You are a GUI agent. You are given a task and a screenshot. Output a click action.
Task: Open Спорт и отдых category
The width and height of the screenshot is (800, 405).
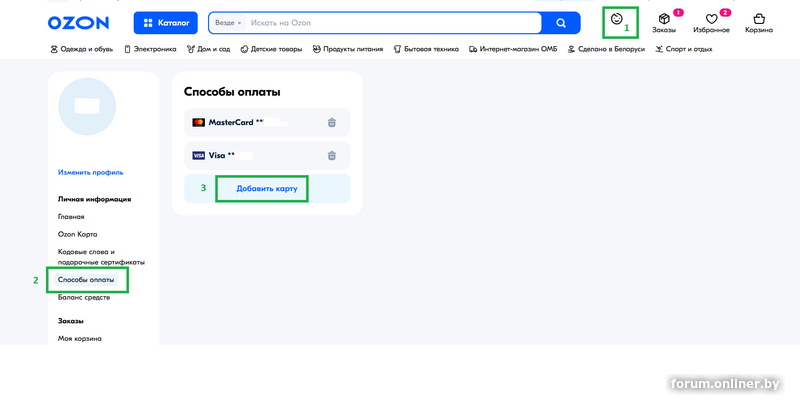pos(684,49)
